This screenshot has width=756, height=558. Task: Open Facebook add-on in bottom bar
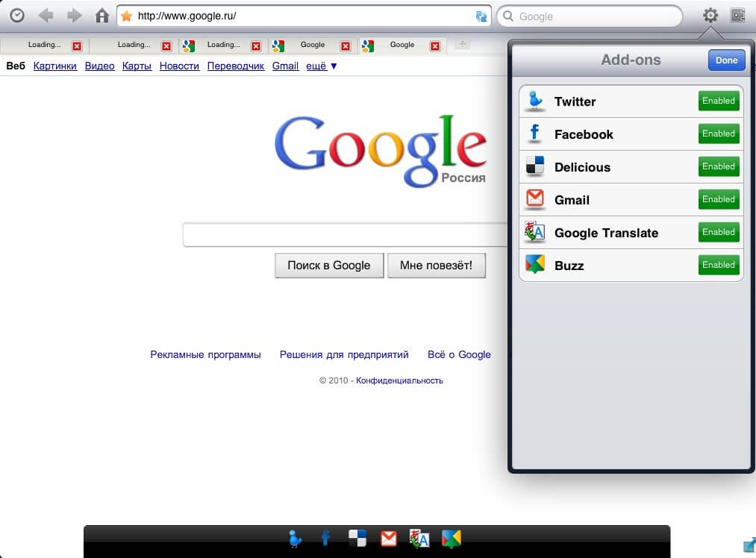[x=326, y=539]
